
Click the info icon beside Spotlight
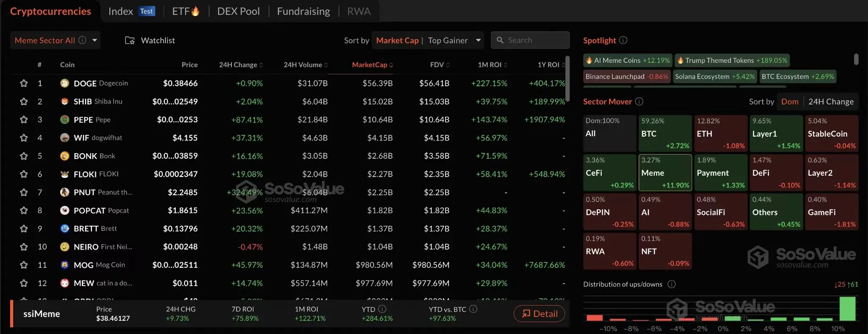tap(623, 40)
